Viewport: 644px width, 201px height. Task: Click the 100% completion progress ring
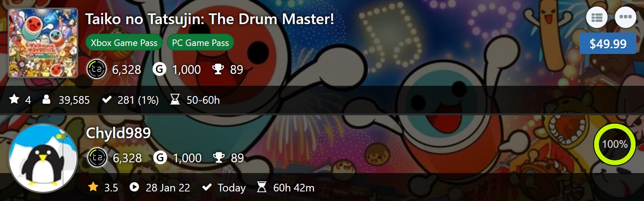point(614,144)
